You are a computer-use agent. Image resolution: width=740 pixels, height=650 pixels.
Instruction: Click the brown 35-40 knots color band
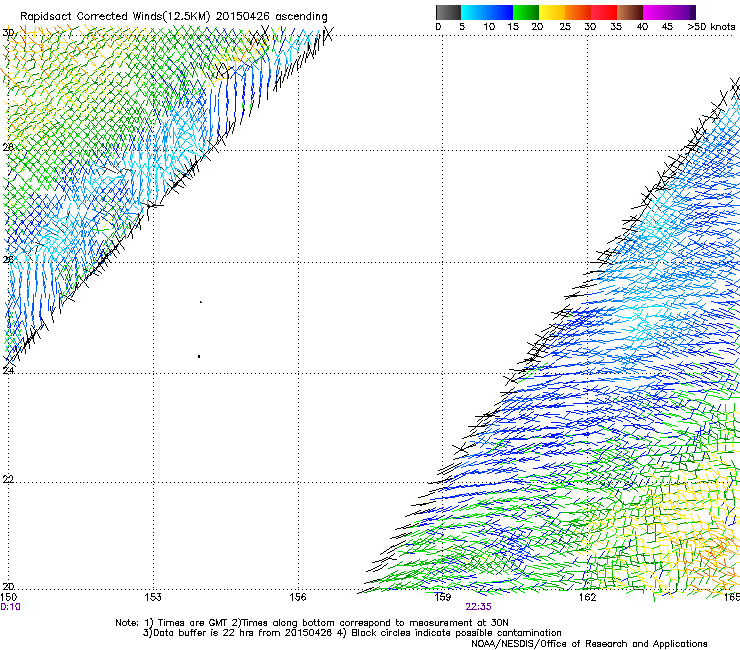point(630,12)
